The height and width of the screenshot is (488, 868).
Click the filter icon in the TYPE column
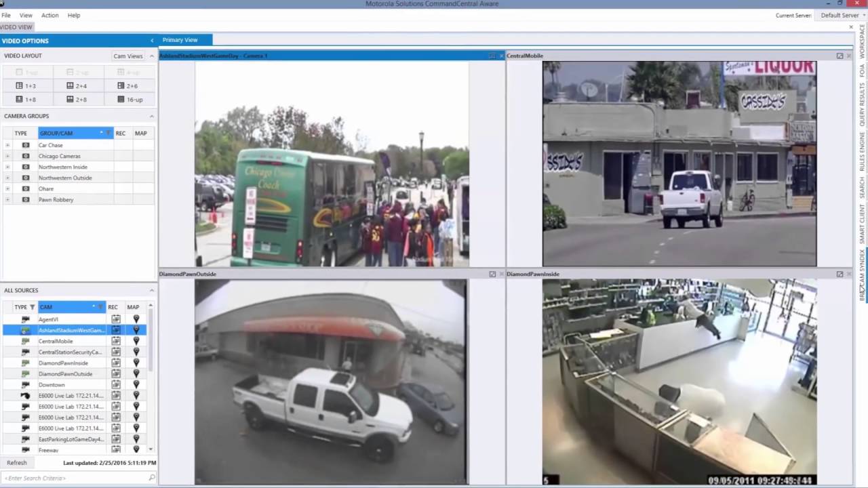coord(32,307)
